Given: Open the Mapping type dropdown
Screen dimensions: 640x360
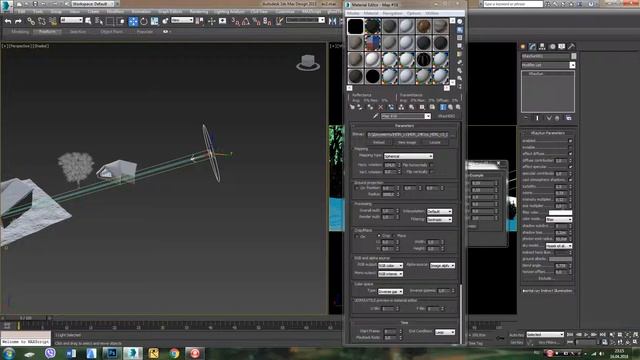Looking at the screenshot, I should point(408,156).
